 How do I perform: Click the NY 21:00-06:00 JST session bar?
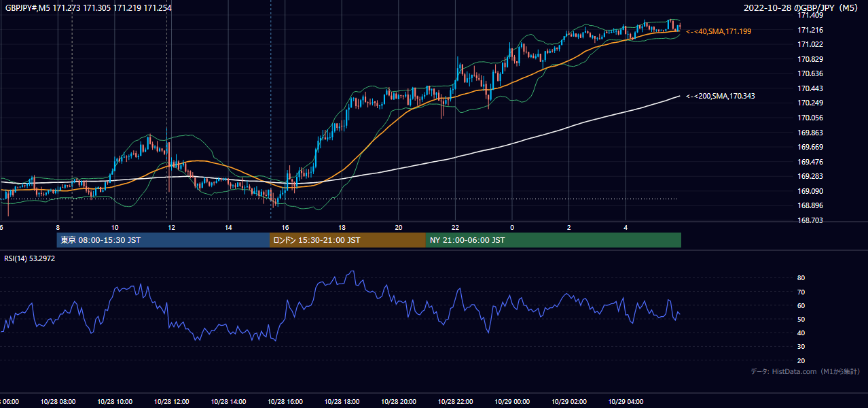click(554, 240)
